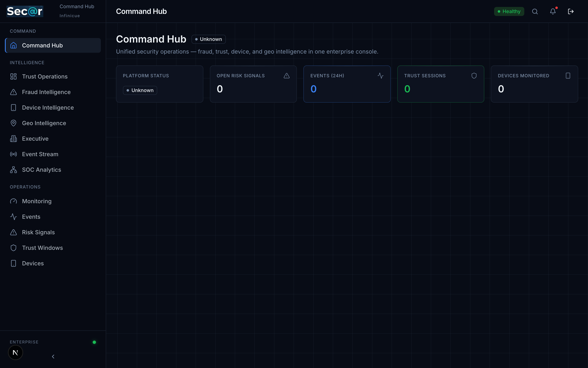
Task: Go to SOC Analytics
Action: coord(53,170)
